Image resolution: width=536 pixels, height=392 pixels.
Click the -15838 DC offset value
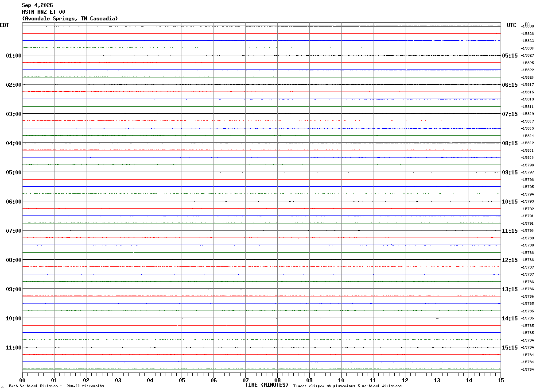[x=527, y=27]
